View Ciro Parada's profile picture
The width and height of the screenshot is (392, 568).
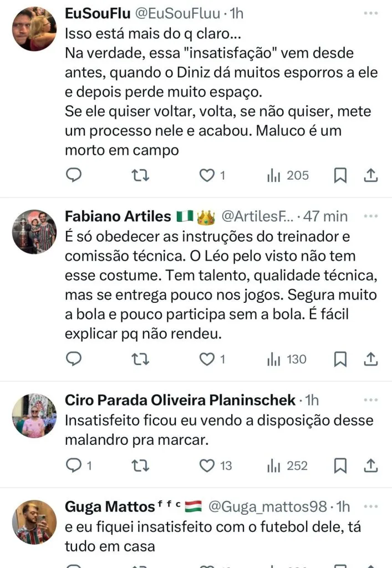point(34,415)
